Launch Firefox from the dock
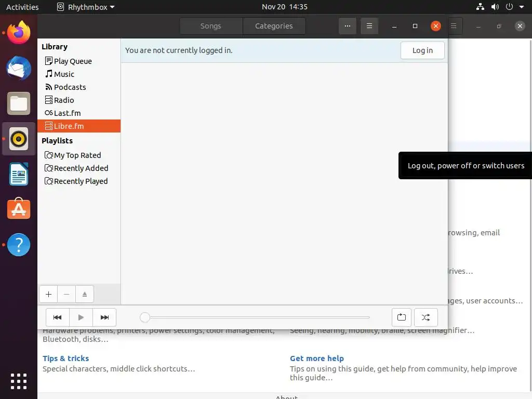 [19, 33]
